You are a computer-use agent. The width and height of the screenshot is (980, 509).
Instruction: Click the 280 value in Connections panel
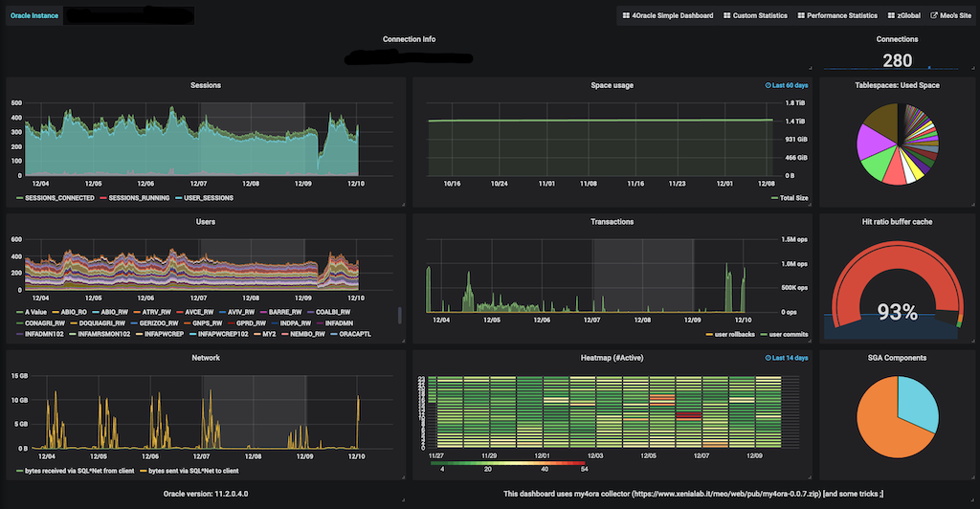[x=897, y=60]
